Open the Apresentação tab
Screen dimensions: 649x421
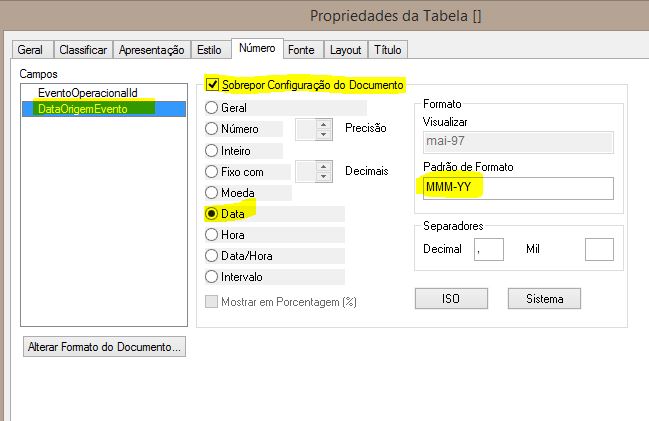tap(152, 50)
